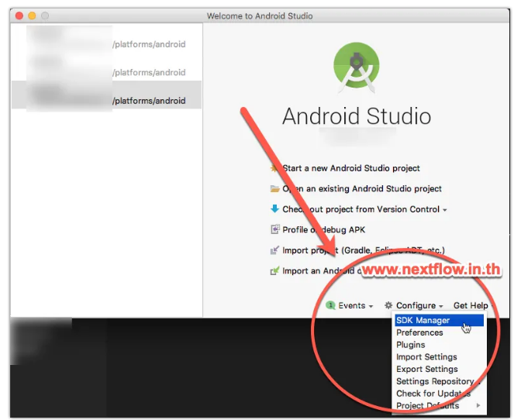Minimize window using yellow button

coord(32,15)
